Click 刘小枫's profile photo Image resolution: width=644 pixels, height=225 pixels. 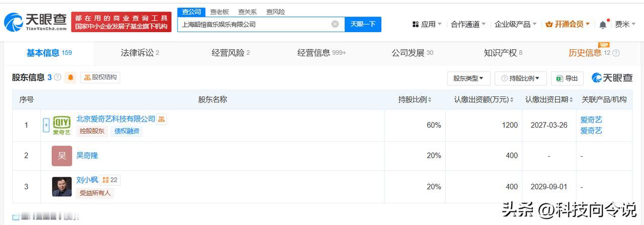[62, 186]
